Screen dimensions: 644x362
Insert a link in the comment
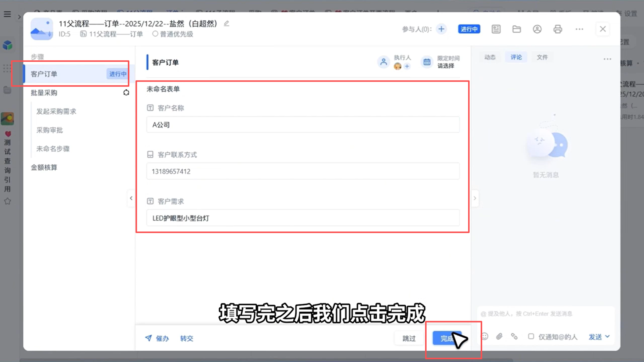514,336
